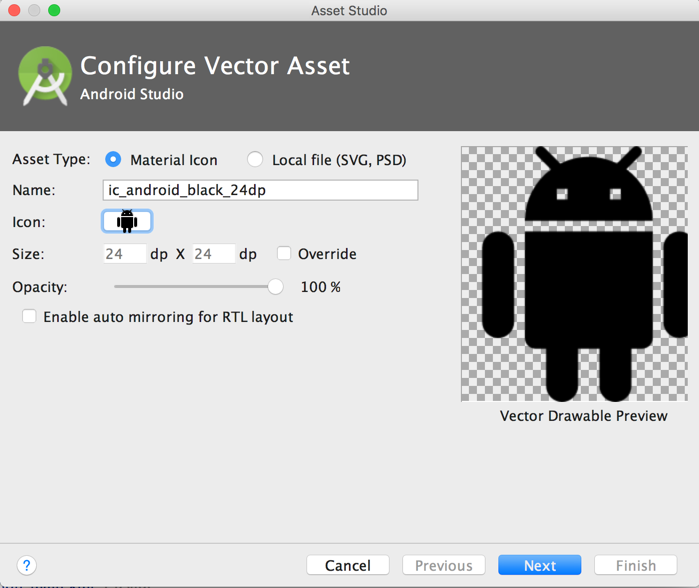699x588 pixels.
Task: Click the Previous button
Action: pos(444,565)
